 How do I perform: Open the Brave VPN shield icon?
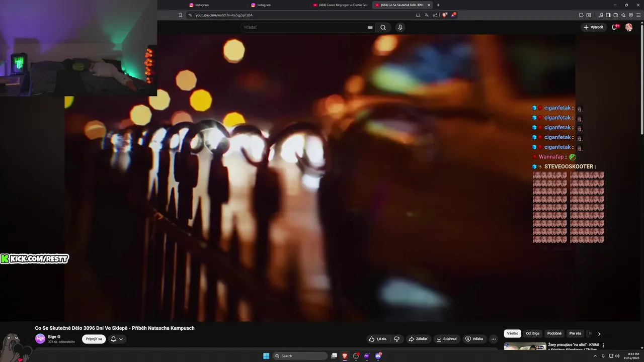coord(631,15)
